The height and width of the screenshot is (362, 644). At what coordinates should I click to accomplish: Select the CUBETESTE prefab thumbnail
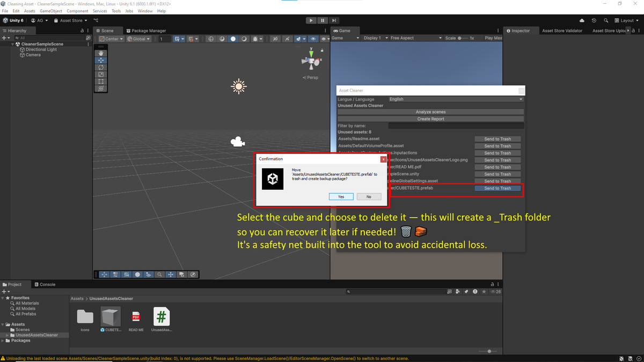[x=111, y=317]
